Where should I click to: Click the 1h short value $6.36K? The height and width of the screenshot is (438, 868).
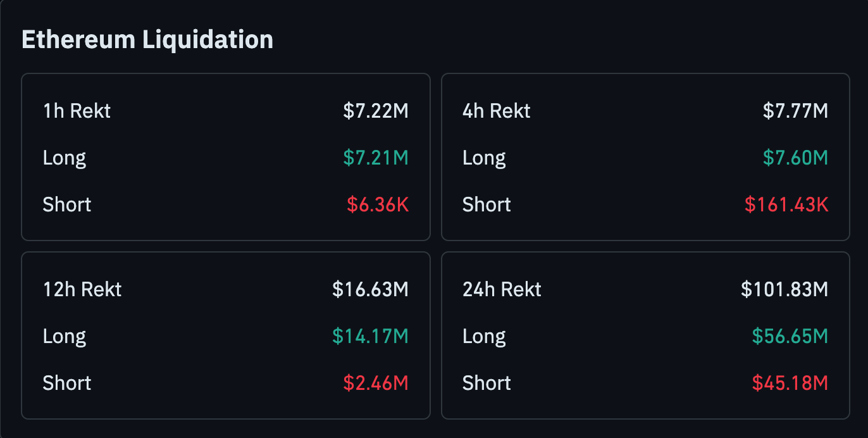pyautogui.click(x=378, y=204)
